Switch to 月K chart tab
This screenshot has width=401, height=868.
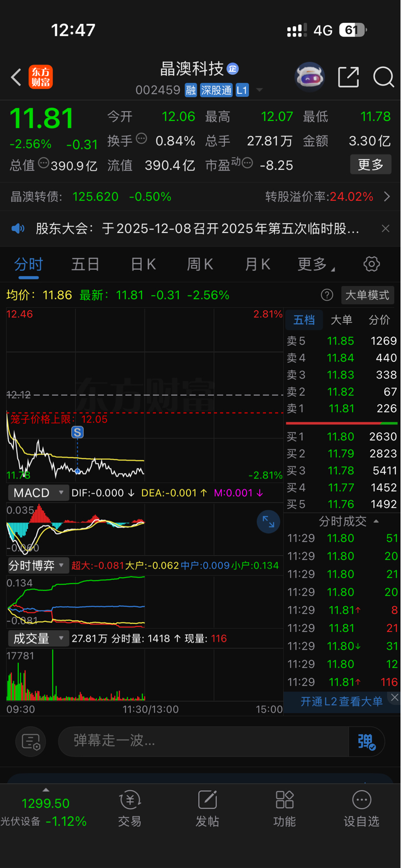click(x=258, y=264)
